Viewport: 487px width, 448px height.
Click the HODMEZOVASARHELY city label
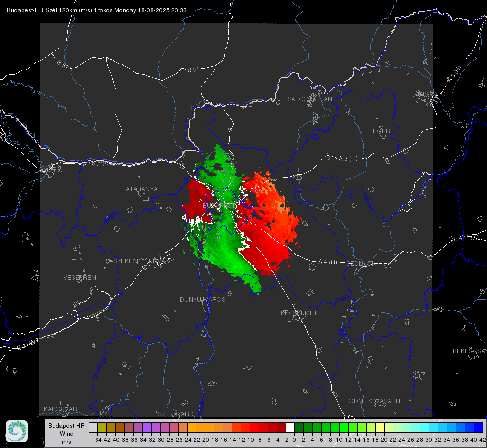(x=378, y=401)
